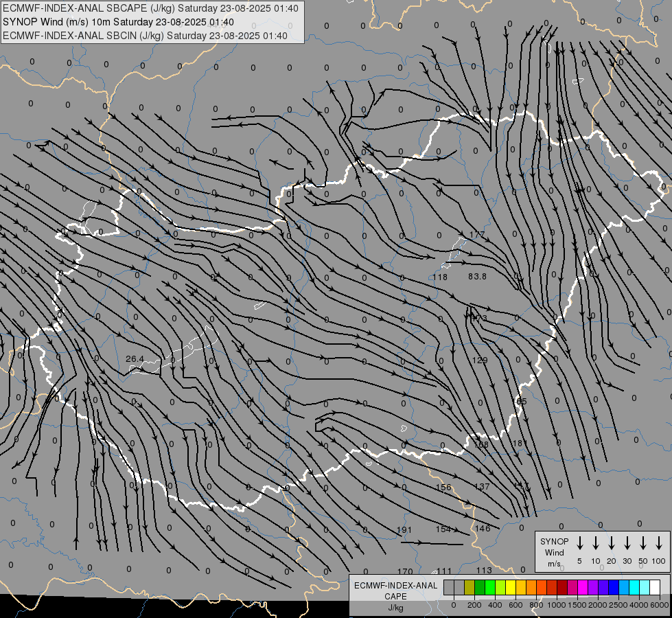The image size is (672, 618).
Task: Select the bright green CAPE legend swatch
Action: coord(490,587)
